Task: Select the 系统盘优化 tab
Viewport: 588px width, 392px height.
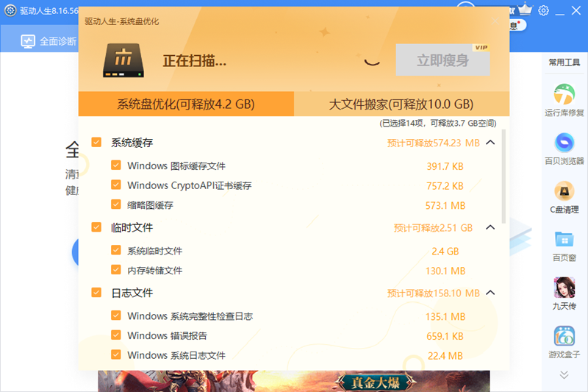Action: click(186, 104)
